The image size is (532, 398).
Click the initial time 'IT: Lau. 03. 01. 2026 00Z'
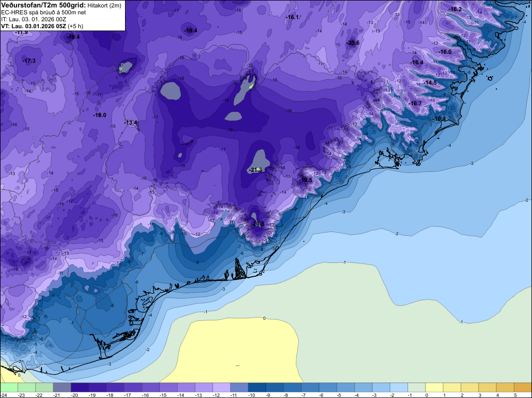click(34, 19)
